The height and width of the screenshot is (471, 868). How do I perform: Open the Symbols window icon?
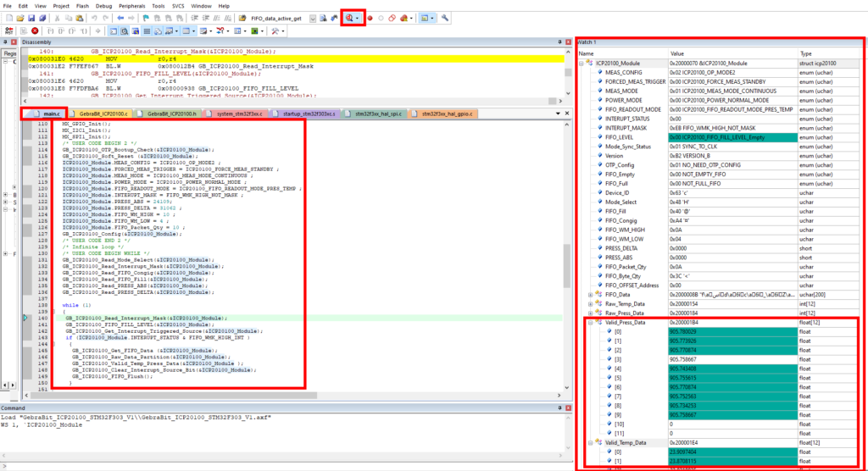click(x=136, y=31)
